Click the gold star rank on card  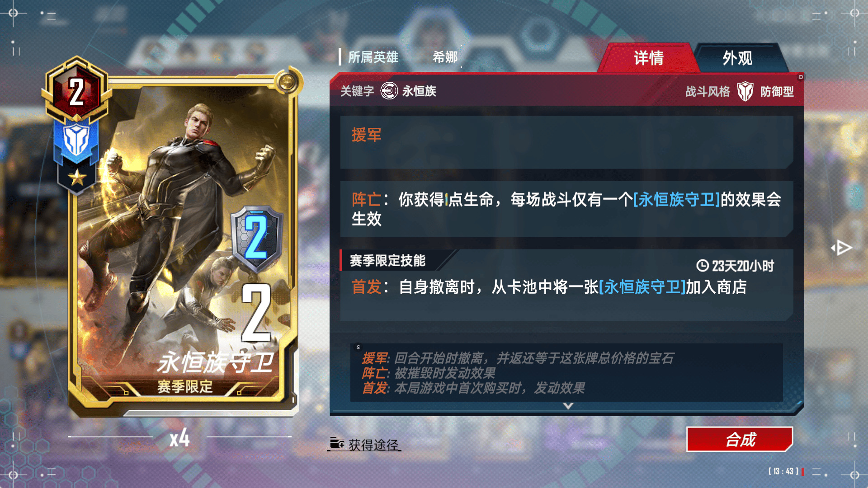(77, 178)
